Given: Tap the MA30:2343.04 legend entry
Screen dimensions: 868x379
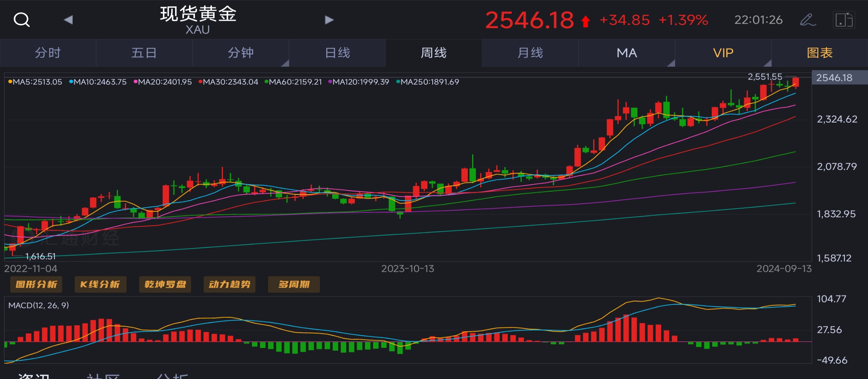Looking at the screenshot, I should (x=228, y=82).
